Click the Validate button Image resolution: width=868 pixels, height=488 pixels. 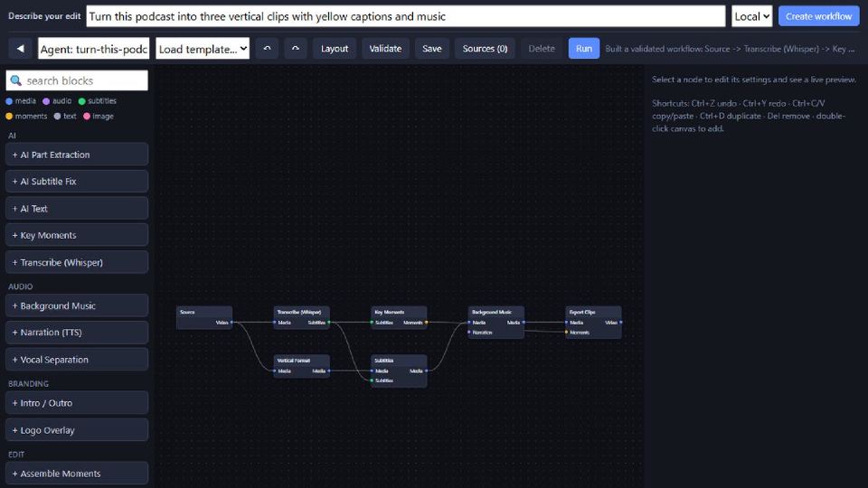(x=385, y=49)
